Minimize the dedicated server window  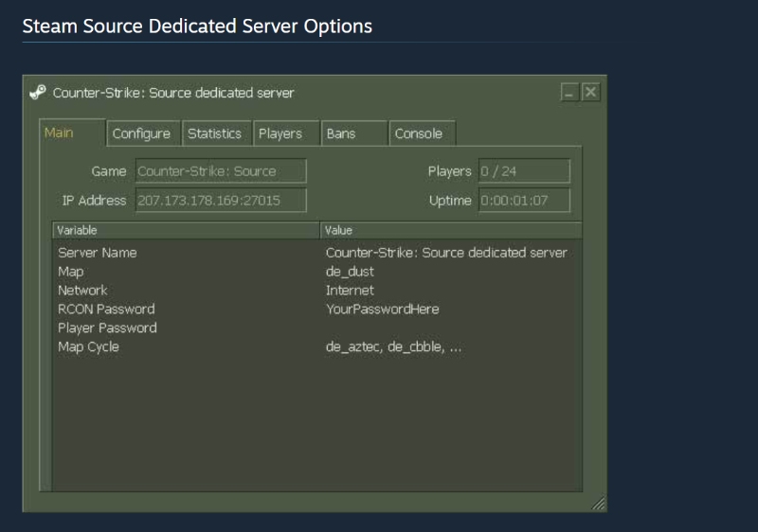tap(568, 93)
